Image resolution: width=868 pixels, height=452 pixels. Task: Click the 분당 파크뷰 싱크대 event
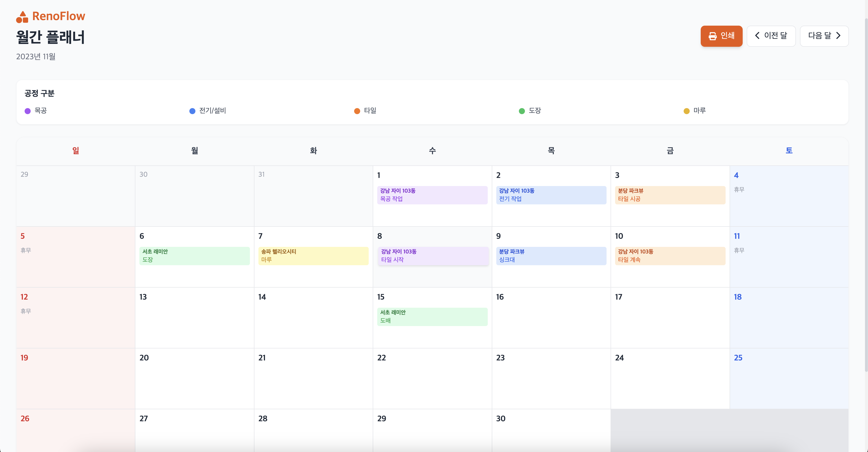(x=551, y=256)
